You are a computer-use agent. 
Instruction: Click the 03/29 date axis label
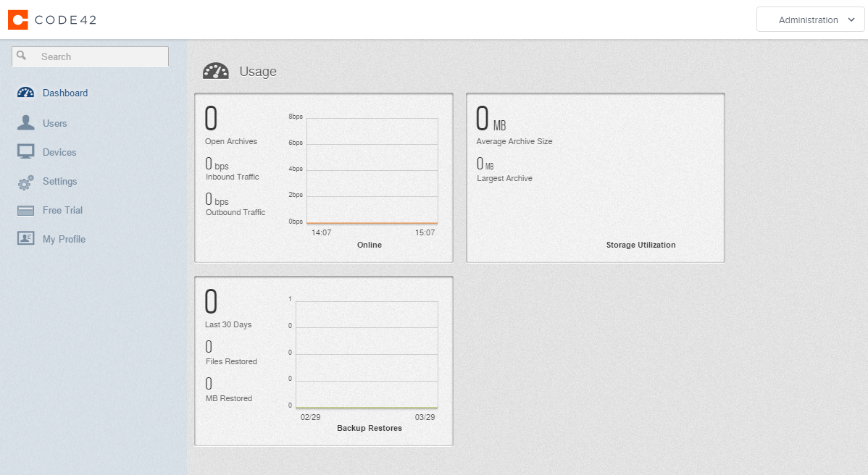pos(425,418)
